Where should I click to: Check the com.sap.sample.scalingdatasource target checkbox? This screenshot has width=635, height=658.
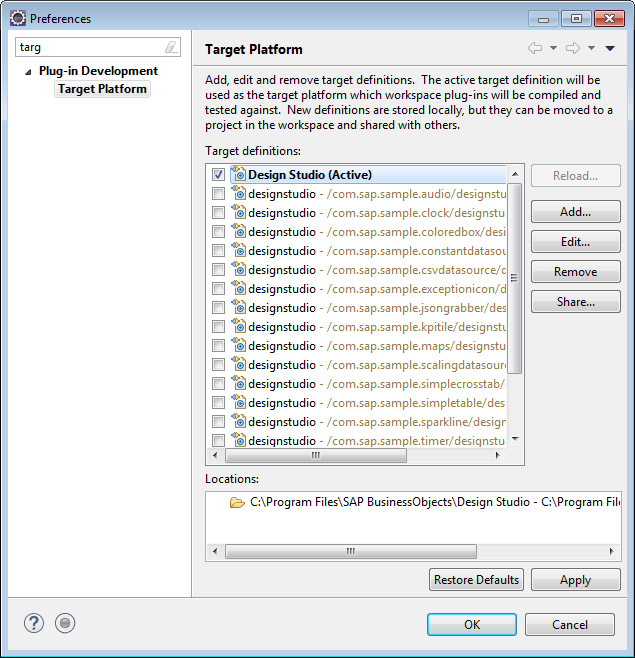pyautogui.click(x=218, y=365)
